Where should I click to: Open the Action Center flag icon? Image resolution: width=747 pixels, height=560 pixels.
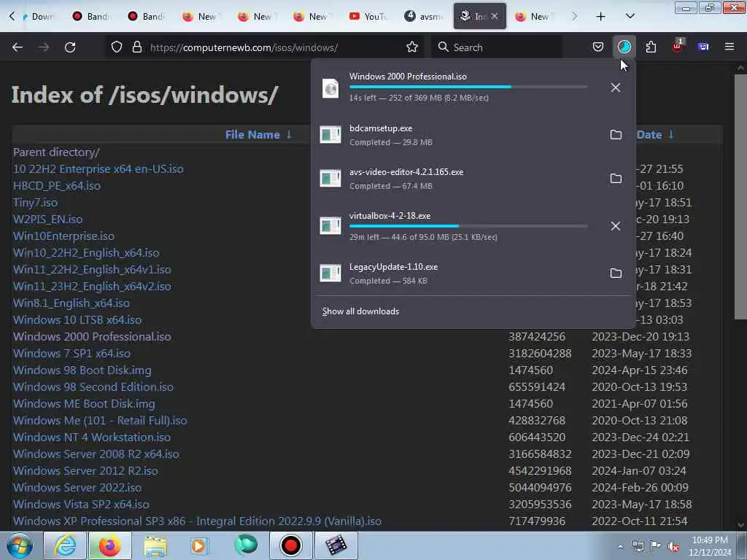(656, 546)
